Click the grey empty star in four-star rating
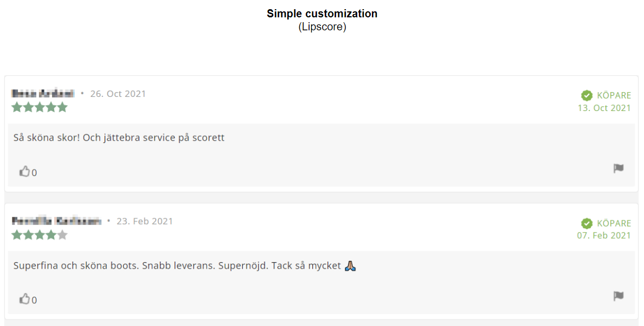 (62, 235)
